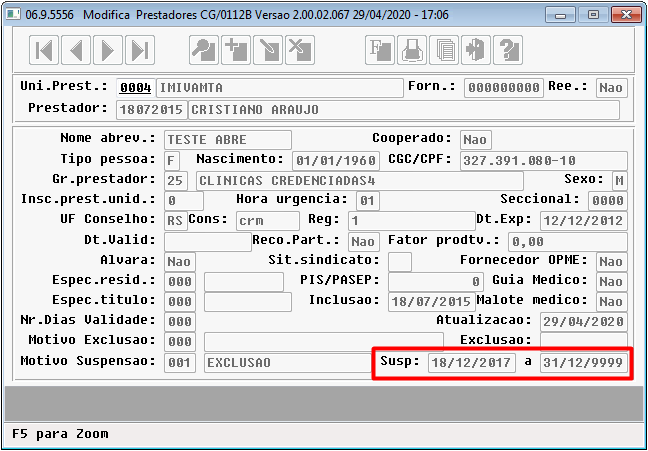Click the Uni.Prest. field showing 0004
This screenshot has height=451, width=648.
136,88
